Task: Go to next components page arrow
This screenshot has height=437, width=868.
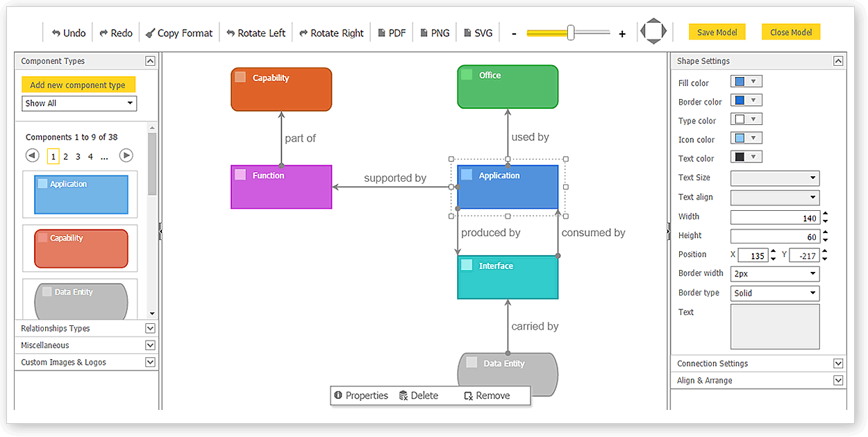Action: [x=126, y=155]
